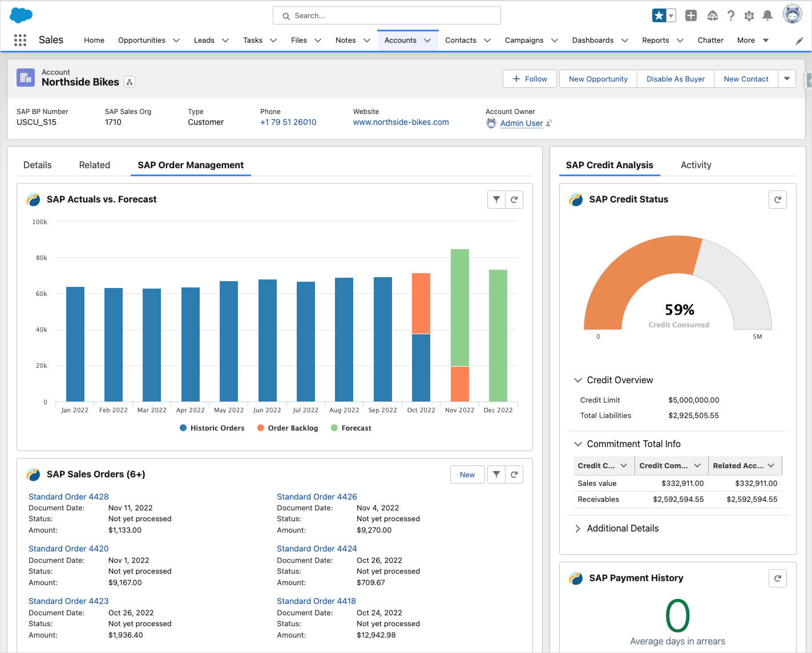Viewport: 812px width, 653px height.
Task: Refresh the SAP Credit Status card
Action: pos(778,200)
